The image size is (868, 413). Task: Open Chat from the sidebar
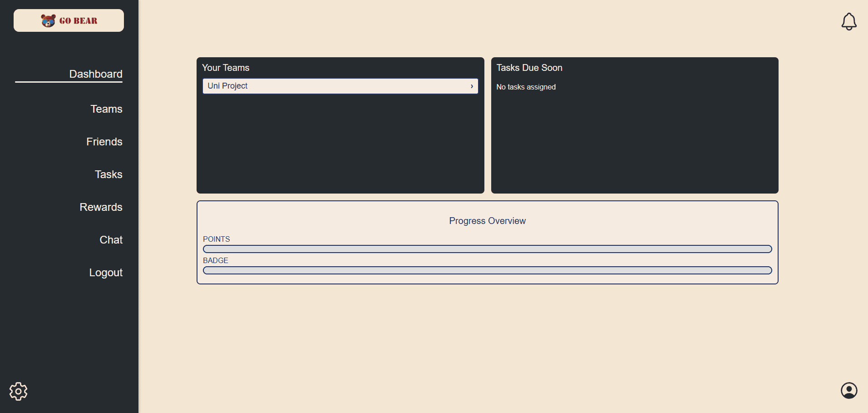pos(111,240)
